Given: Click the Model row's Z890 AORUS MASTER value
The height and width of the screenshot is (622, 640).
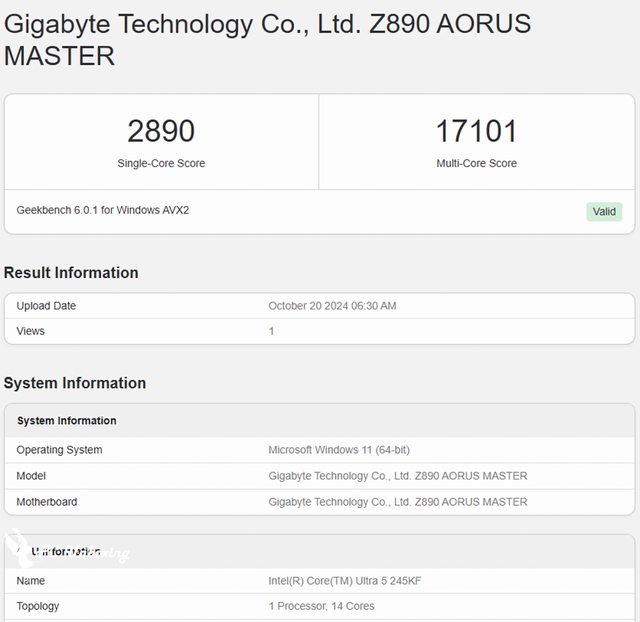Looking at the screenshot, I should click(398, 476).
